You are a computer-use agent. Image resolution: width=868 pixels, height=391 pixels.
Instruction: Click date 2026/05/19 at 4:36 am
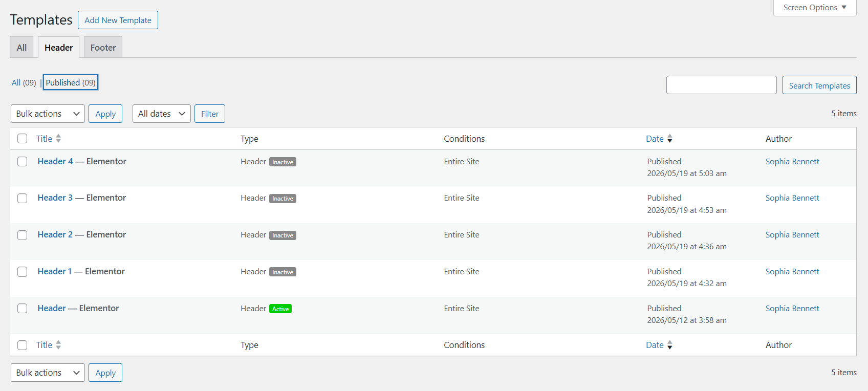click(x=687, y=247)
